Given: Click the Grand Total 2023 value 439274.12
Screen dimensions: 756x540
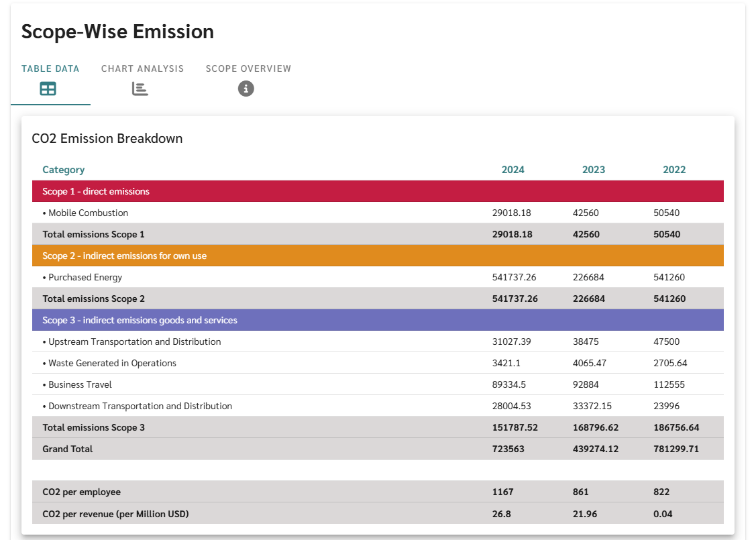Looking at the screenshot, I should click(596, 449).
